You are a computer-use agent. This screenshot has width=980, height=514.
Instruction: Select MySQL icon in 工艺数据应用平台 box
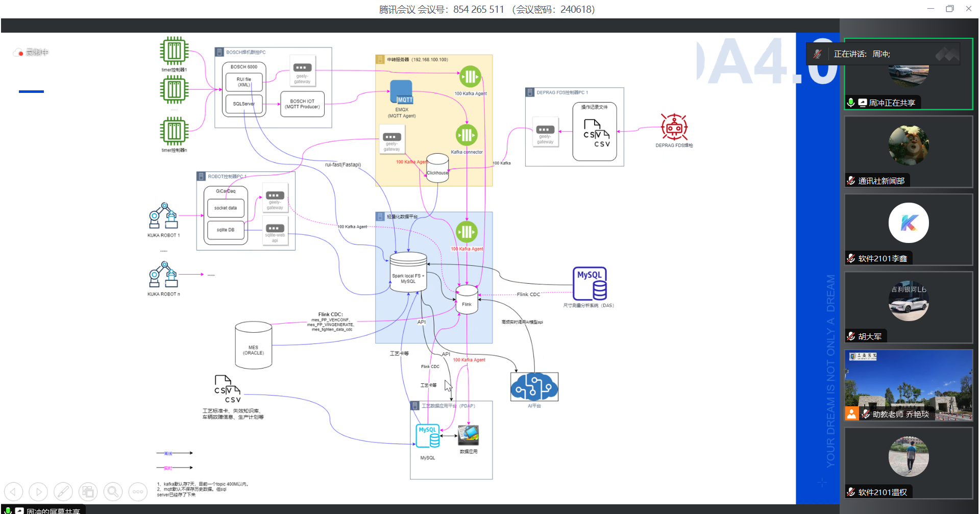click(428, 436)
